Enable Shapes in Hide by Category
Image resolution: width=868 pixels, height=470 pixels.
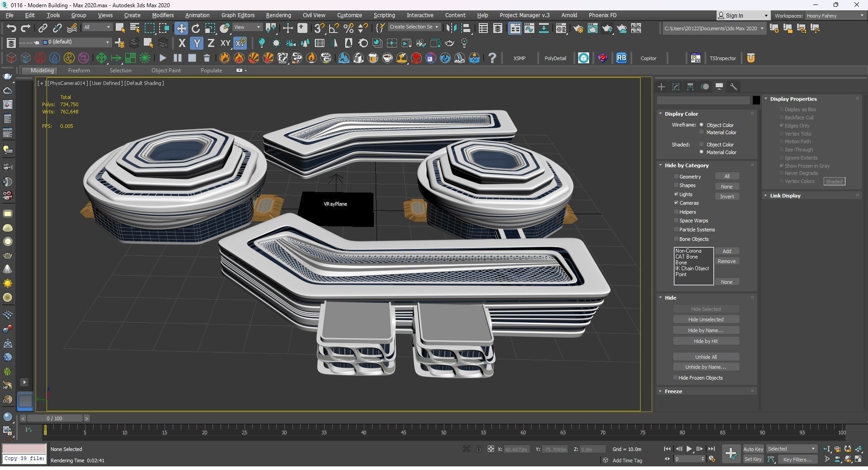pos(676,185)
